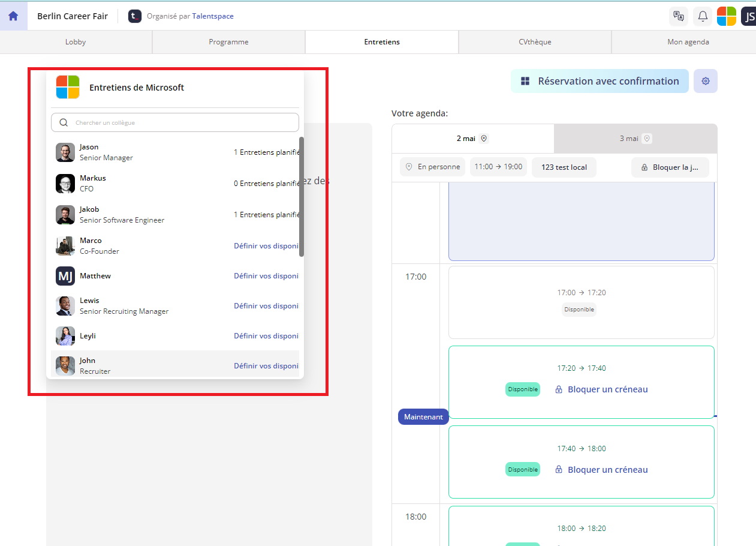Screen dimensions: 756x546
Task: Open the settings gear next to Réservation
Action: pos(706,81)
